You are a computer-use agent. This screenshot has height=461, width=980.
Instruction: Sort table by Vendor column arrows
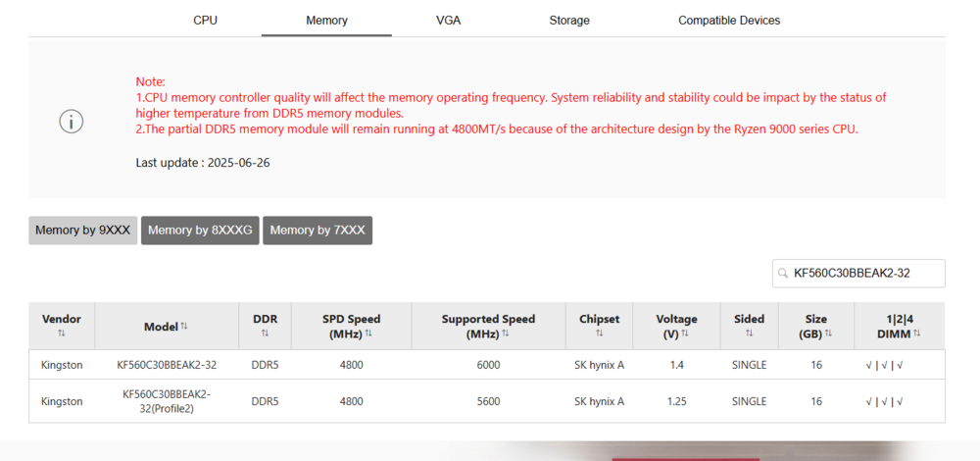click(x=62, y=334)
